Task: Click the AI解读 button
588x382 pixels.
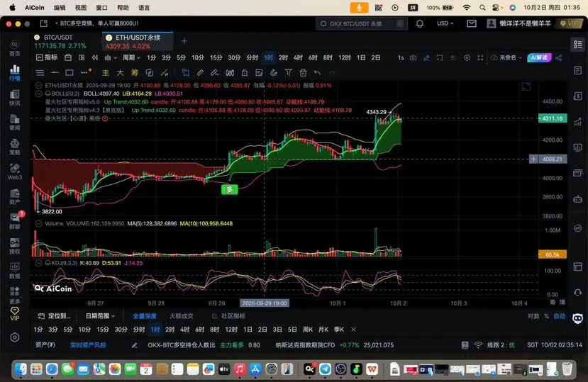Action: coord(539,57)
